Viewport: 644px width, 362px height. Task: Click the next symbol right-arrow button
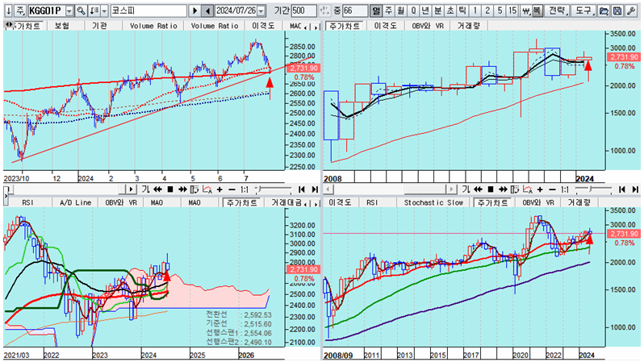(195, 10)
